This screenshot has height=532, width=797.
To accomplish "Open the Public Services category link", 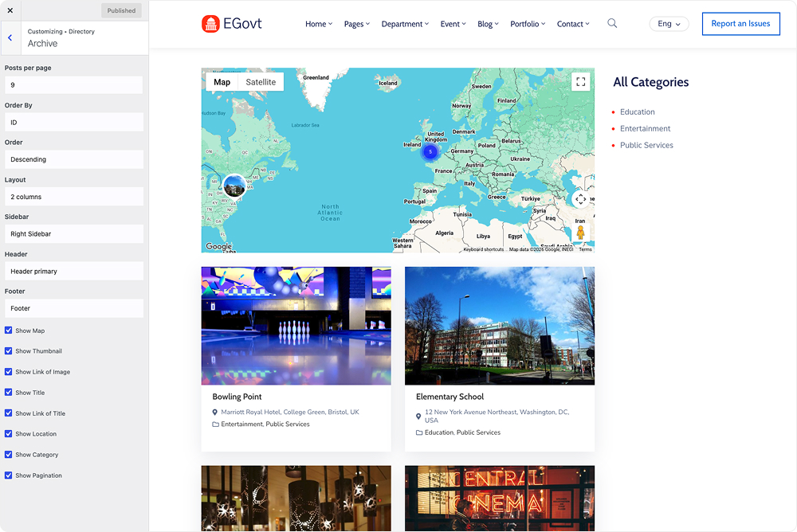I will (x=646, y=145).
